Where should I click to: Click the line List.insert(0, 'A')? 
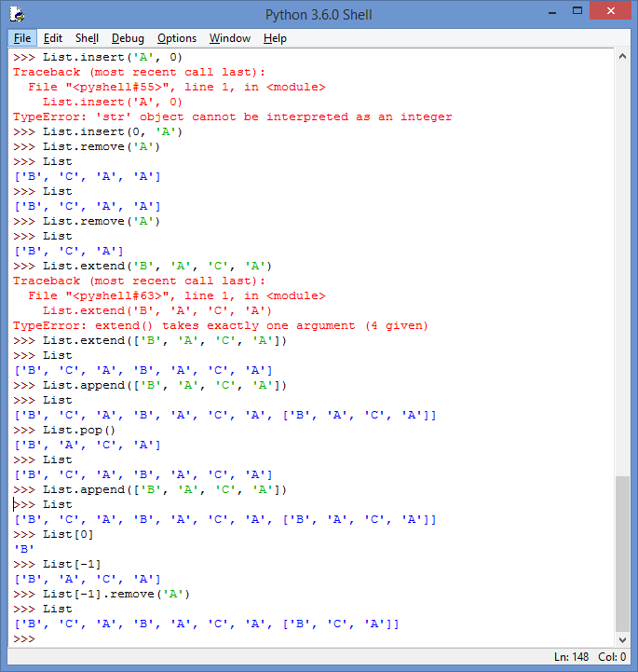coord(98,132)
